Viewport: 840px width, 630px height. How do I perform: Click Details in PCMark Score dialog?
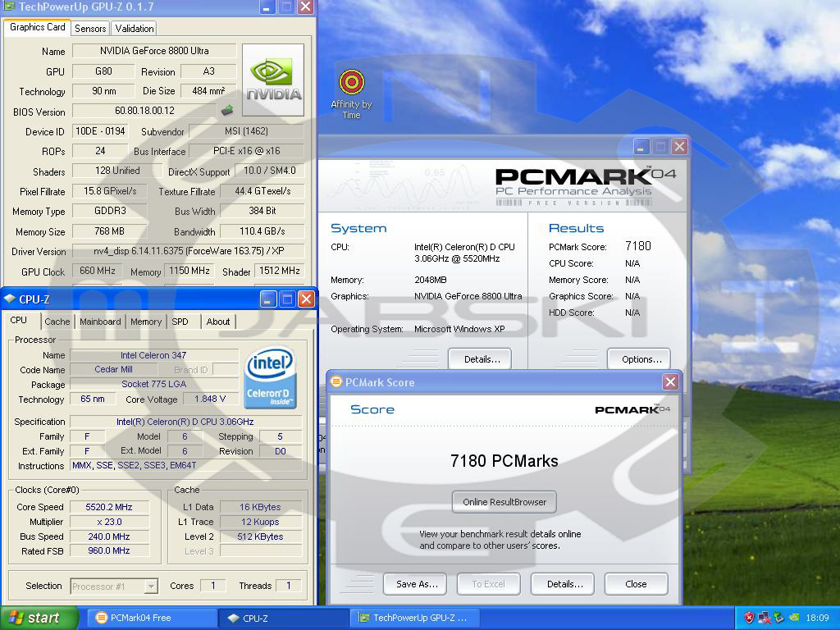point(562,584)
